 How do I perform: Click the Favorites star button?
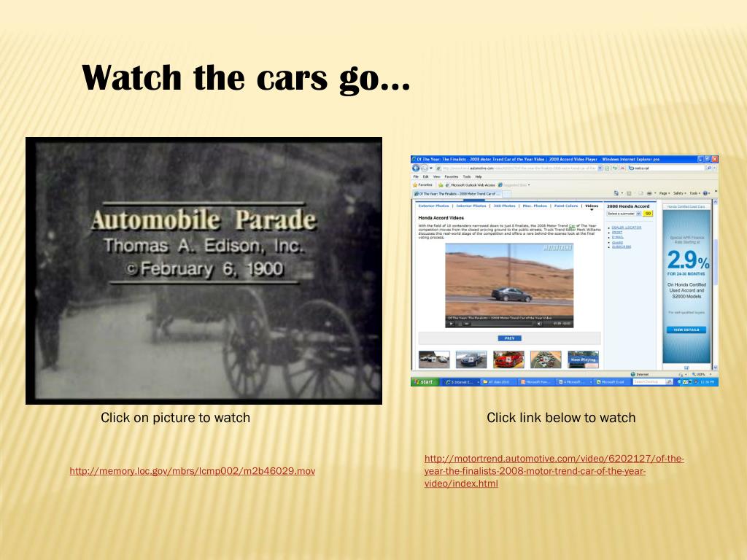[422, 184]
